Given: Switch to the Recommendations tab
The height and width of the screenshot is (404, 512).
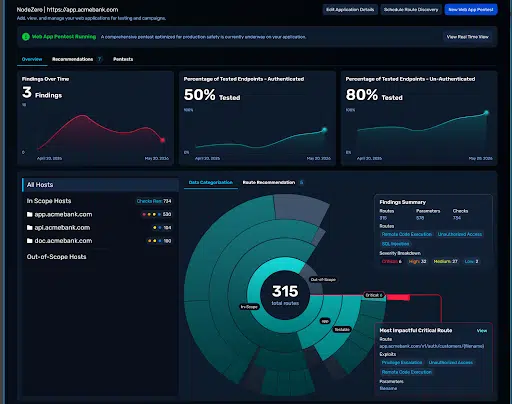Looking at the screenshot, I should coord(72,59).
